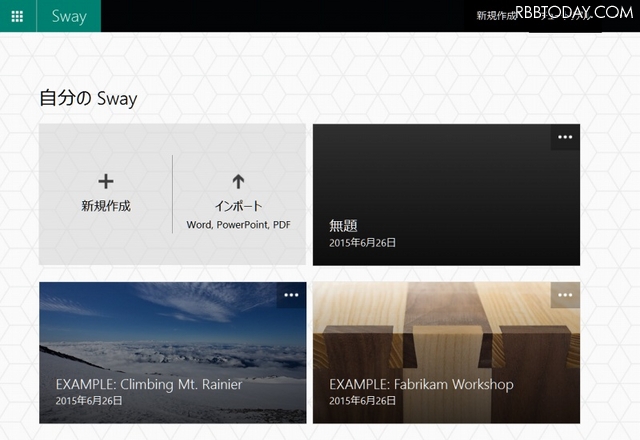This screenshot has width=640, height=440.
Task: Click the インポート label
Action: pos(238,206)
